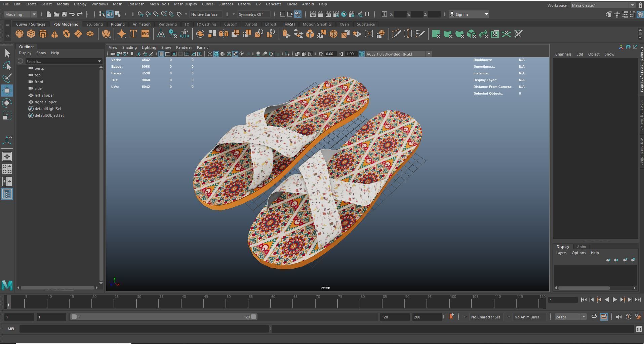Click the Undo arrow icon
Screen dimensions: 644x344
click(72, 14)
